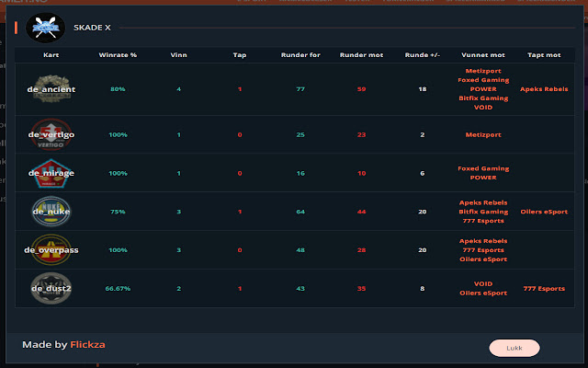Click the Vunnet mot column header
588x368 pixels.
click(483, 55)
